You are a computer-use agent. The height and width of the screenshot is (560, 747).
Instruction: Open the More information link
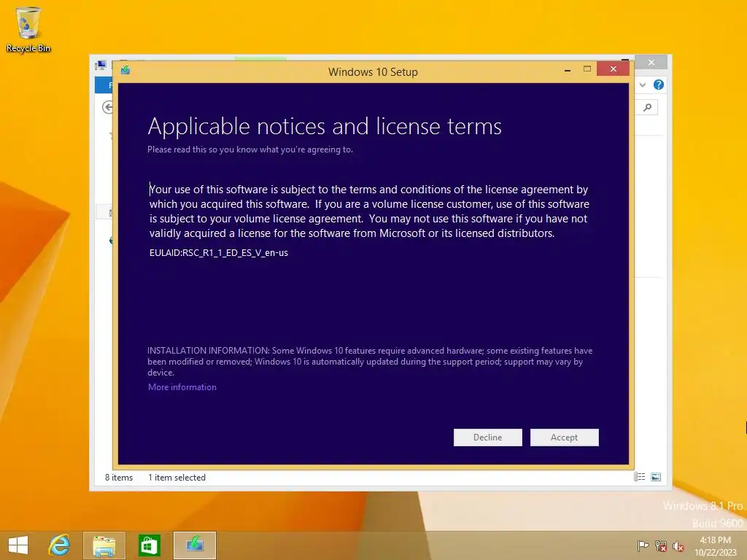click(182, 387)
